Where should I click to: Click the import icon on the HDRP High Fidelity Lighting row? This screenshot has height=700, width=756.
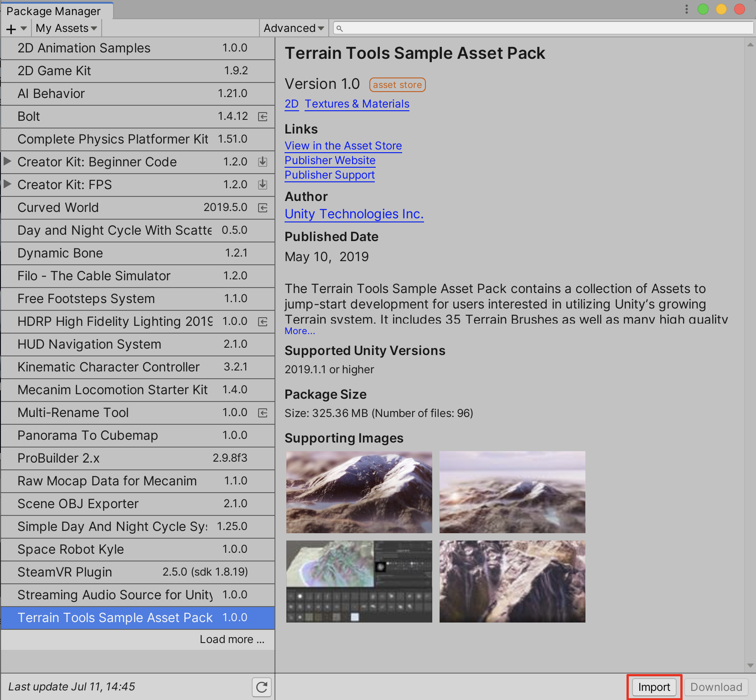[x=263, y=322]
